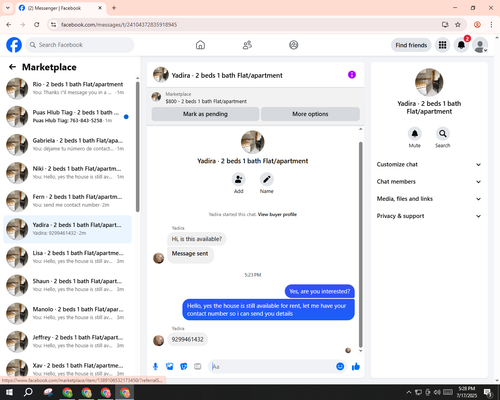Send a thumbs-up like
This screenshot has height=400, width=500.
(x=356, y=367)
